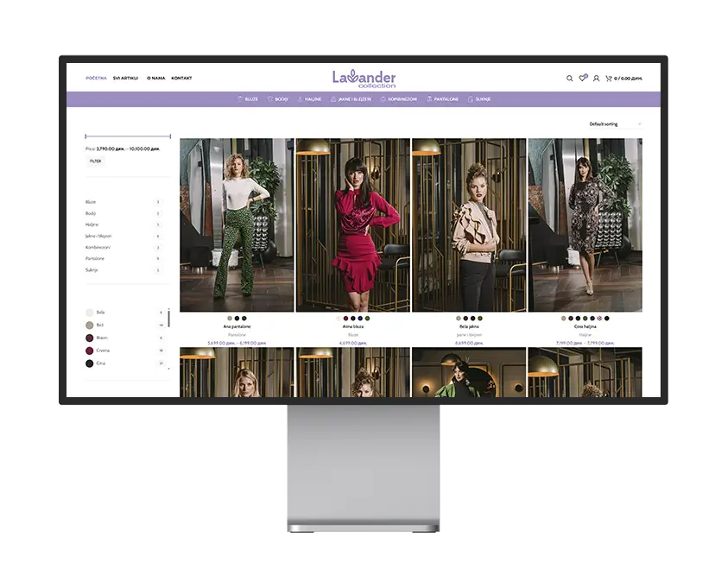Filter by Bela color swatch
This screenshot has height=575, width=728.
(90, 313)
